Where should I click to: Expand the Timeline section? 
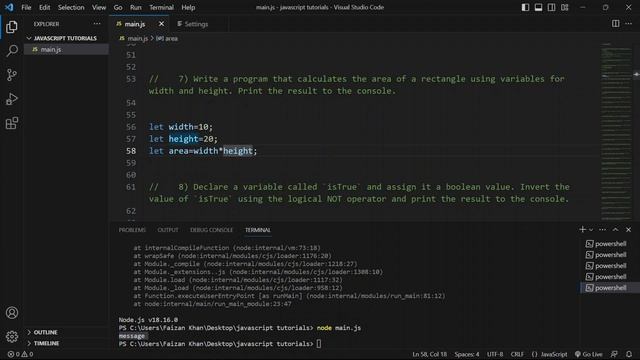click(65, 343)
